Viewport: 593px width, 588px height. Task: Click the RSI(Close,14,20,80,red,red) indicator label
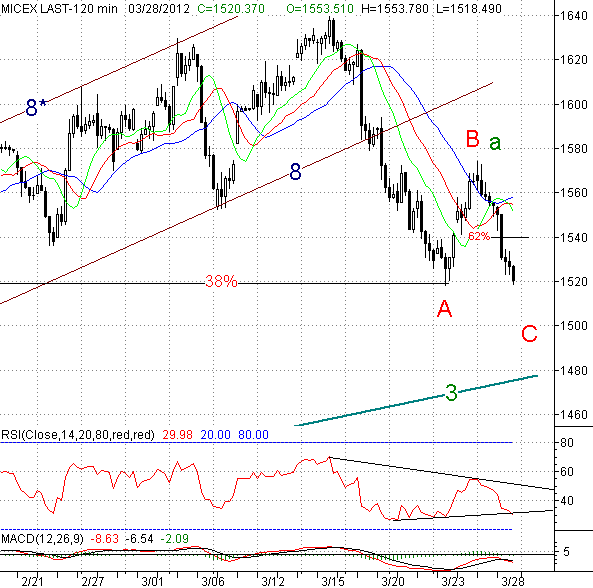click(78, 435)
